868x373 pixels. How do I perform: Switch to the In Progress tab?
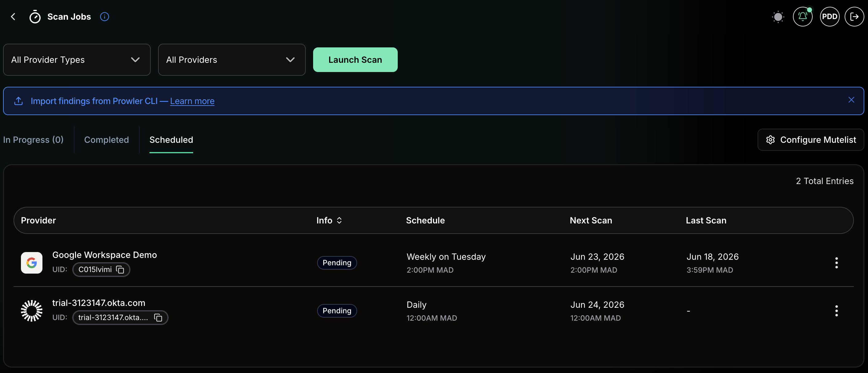(33, 140)
